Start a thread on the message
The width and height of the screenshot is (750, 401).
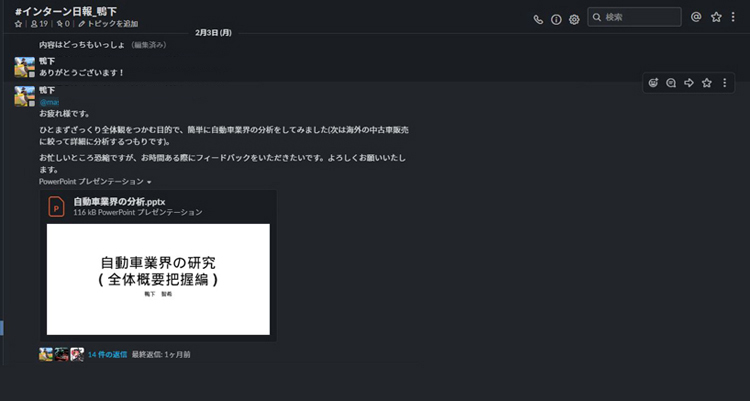671,83
